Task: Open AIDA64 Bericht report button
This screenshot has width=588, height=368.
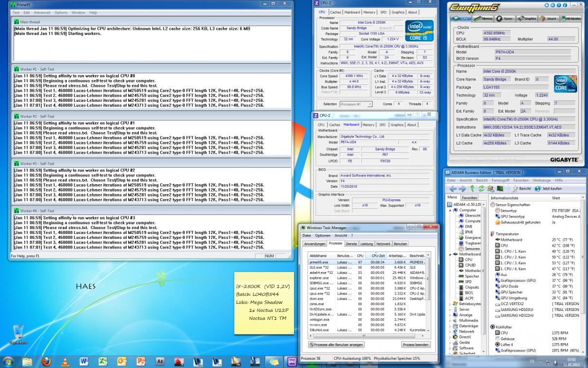Action: 521,188
